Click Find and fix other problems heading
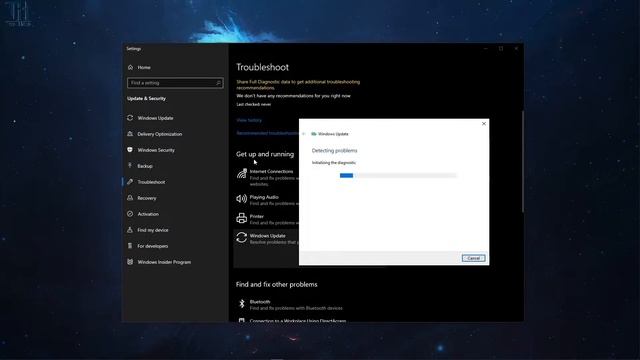The width and height of the screenshot is (640, 360). tap(276, 284)
